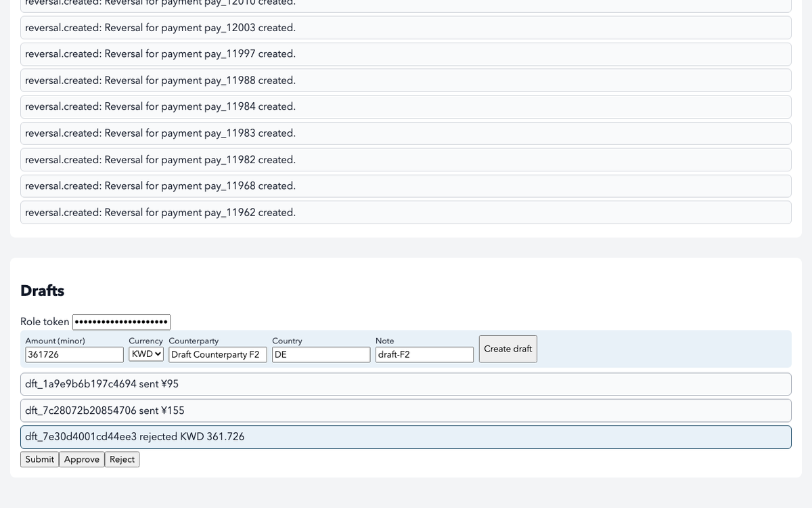This screenshot has height=508, width=812.
Task: Click the Note label
Action: tap(385, 341)
